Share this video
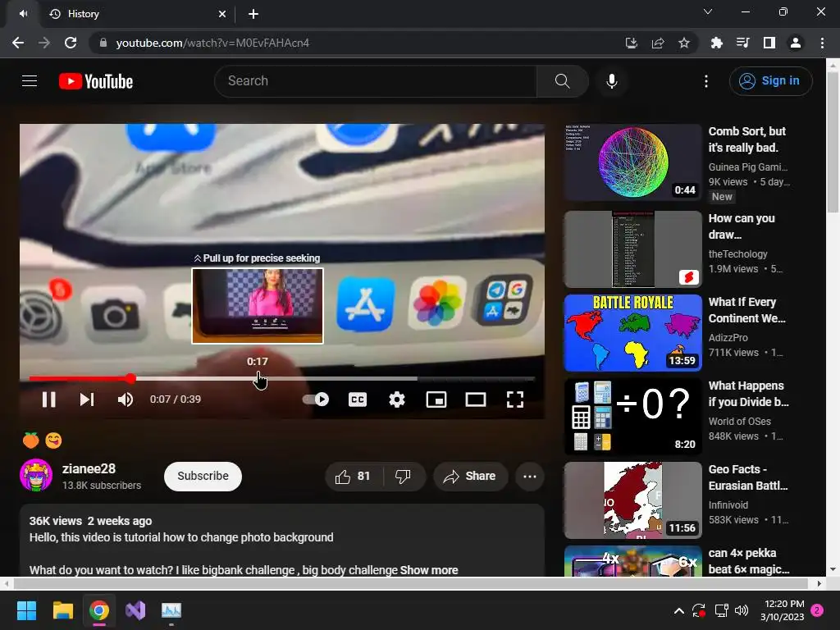This screenshot has height=630, width=840. point(470,477)
